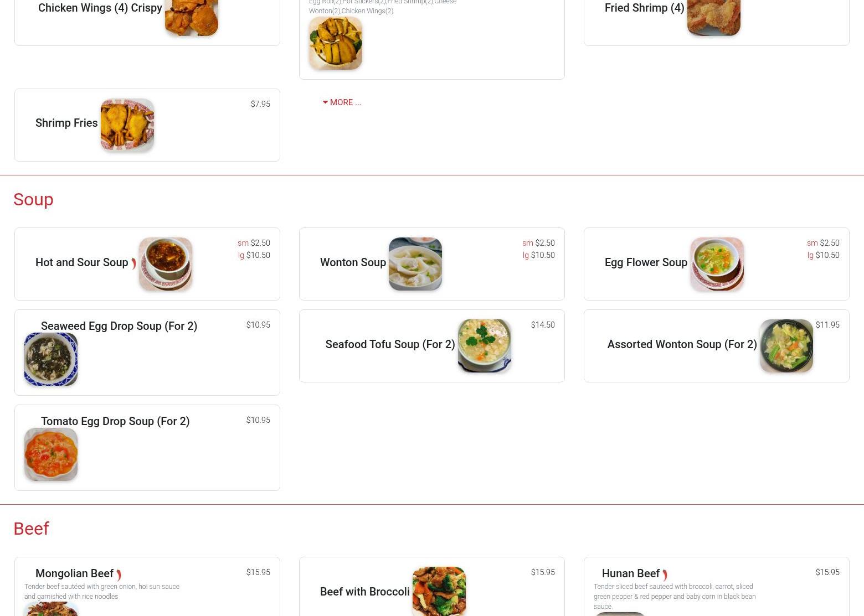The width and height of the screenshot is (864, 616).
Task: Expand the MORE ... appetizers list
Action: 342,102
